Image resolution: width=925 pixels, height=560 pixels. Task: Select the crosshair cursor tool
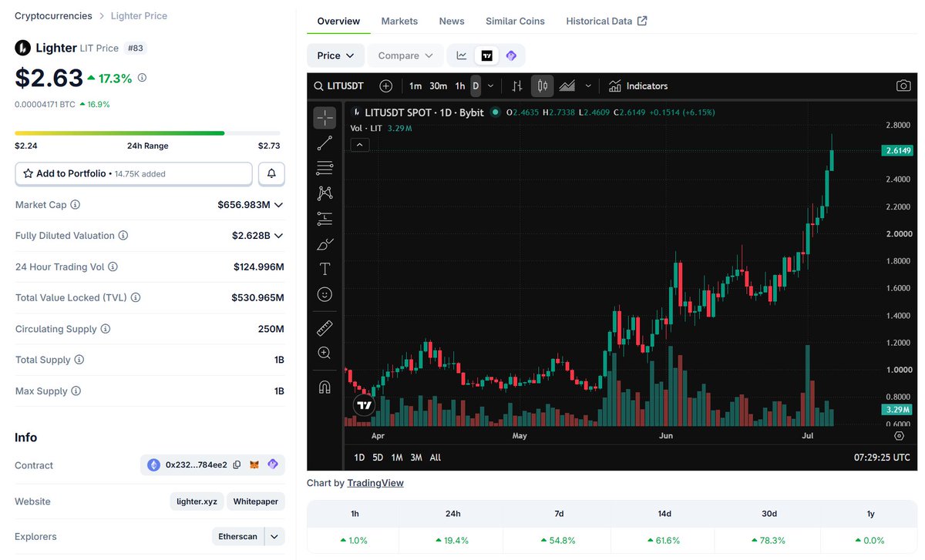pyautogui.click(x=325, y=117)
